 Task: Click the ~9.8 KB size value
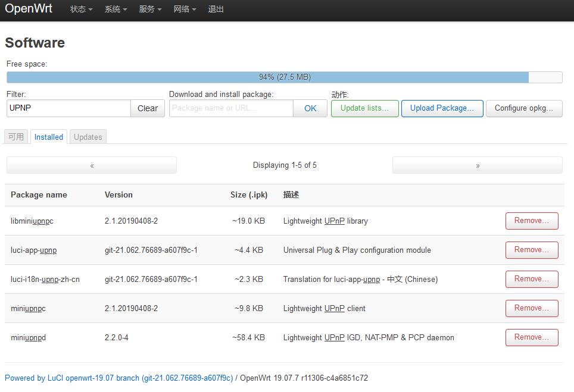tap(248, 308)
